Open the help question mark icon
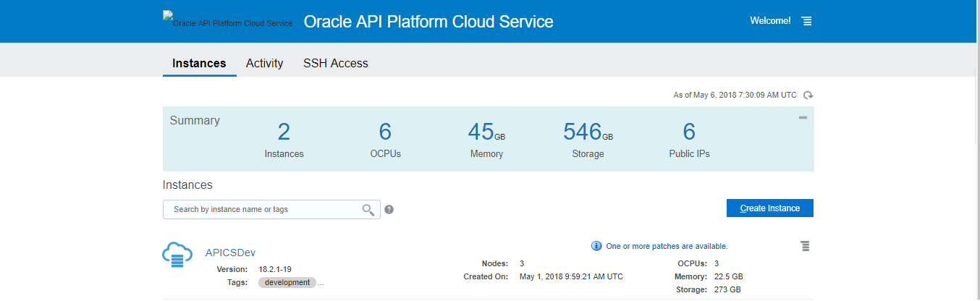 pos(389,210)
